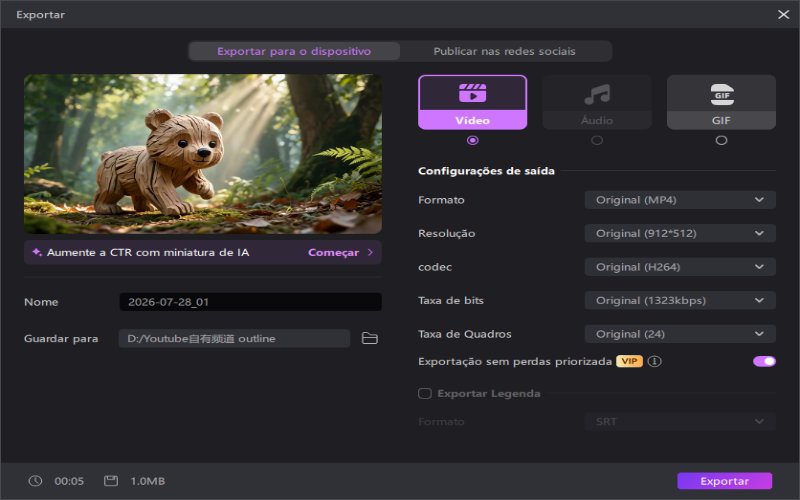Screen dimensions: 800x500
Task: Switch to Exportar para o dispositivo tab
Action: [x=294, y=51]
